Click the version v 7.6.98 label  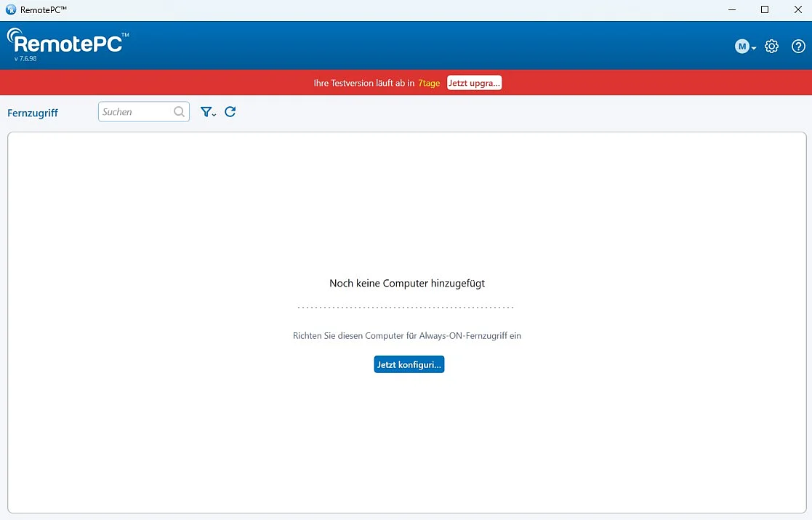[x=25, y=58]
